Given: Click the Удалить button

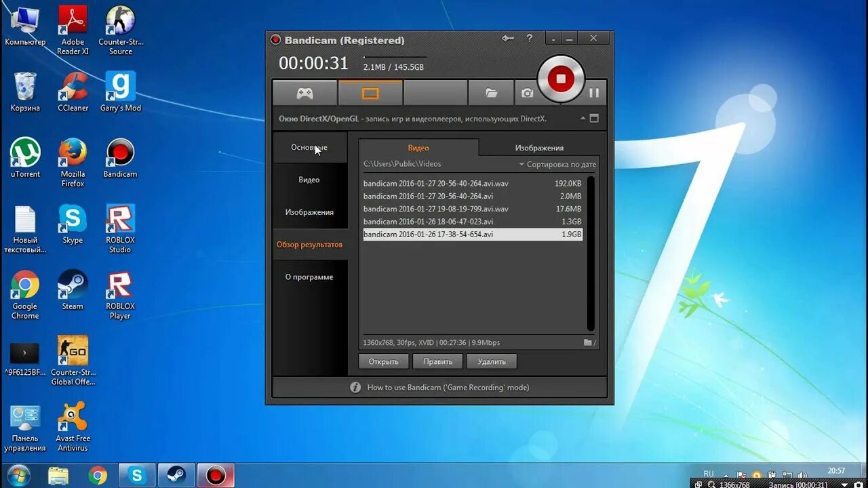Looking at the screenshot, I should (492, 361).
